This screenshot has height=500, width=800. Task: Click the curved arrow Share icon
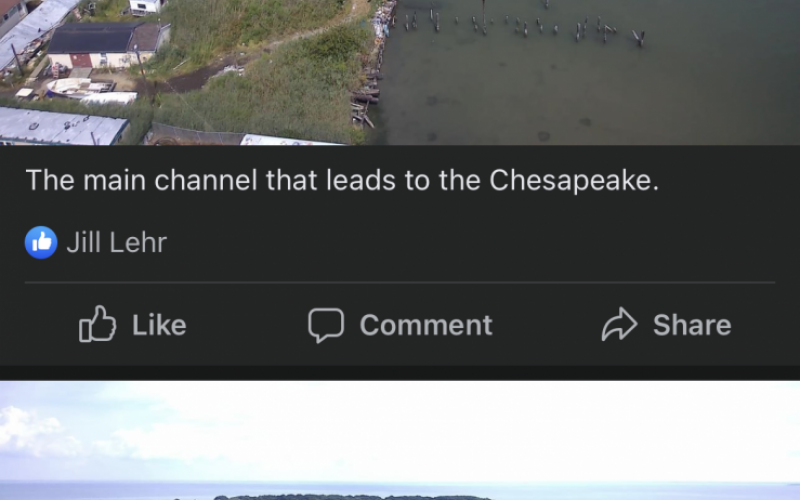pyautogui.click(x=619, y=324)
